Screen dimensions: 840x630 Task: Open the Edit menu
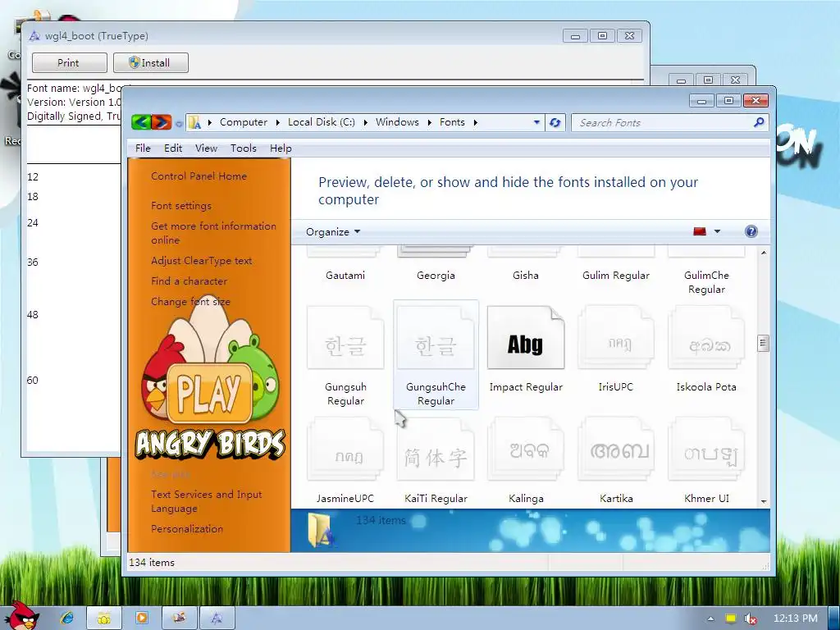[173, 148]
